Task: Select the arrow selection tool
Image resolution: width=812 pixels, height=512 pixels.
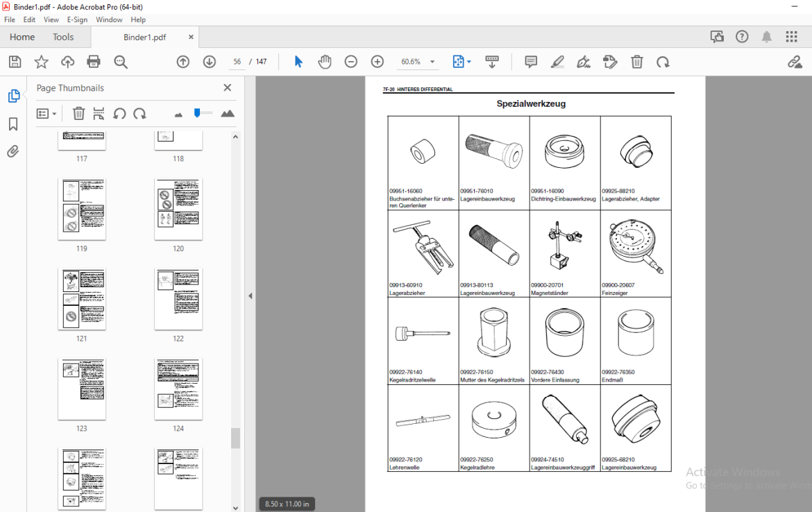Action: point(298,62)
